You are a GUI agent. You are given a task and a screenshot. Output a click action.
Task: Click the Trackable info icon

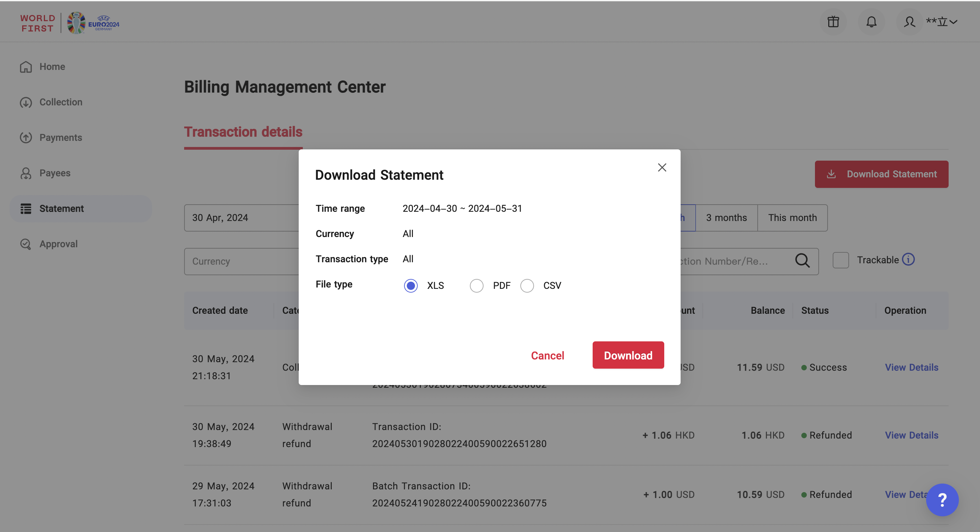(x=908, y=260)
